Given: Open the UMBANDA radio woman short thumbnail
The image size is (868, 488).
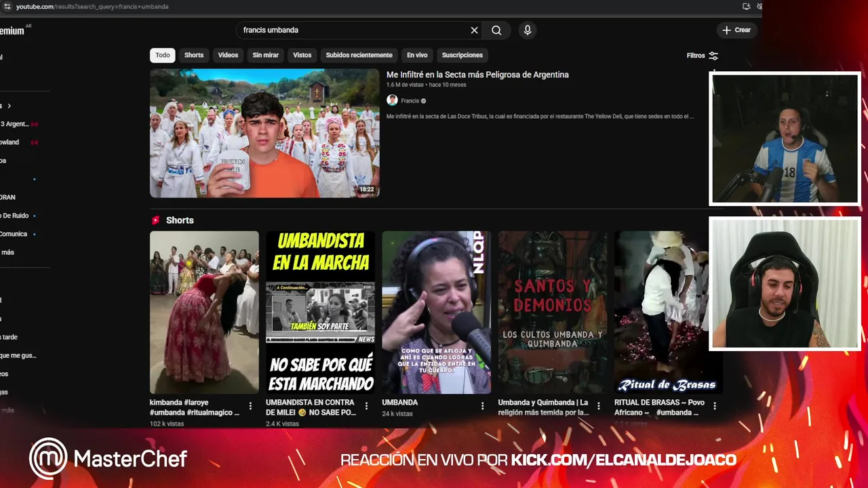Looking at the screenshot, I should point(436,312).
